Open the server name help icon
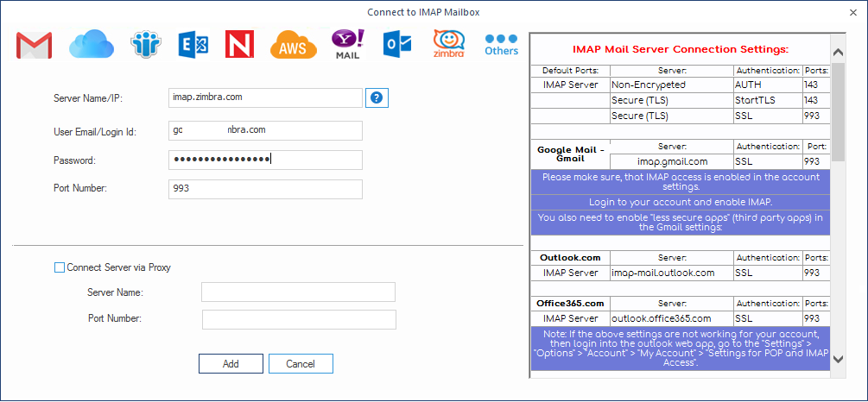This screenshot has width=868, height=402. pyautogui.click(x=377, y=98)
